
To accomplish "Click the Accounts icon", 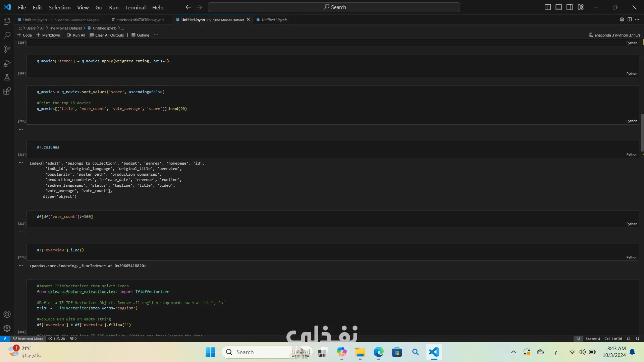I will point(7,314).
